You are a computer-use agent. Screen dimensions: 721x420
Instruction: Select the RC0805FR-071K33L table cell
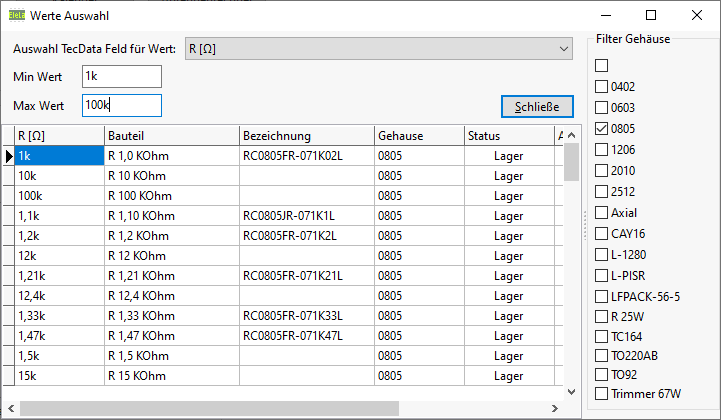[305, 316]
